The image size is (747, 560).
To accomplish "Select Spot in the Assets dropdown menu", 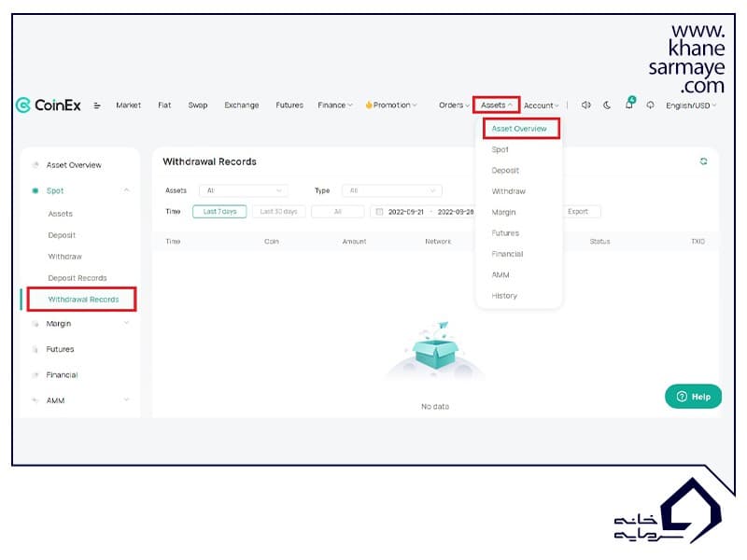I will (x=500, y=149).
